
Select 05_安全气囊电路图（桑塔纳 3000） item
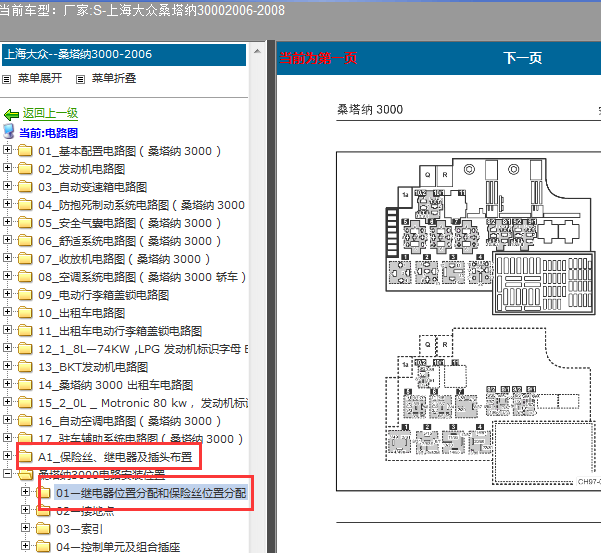(x=130, y=223)
